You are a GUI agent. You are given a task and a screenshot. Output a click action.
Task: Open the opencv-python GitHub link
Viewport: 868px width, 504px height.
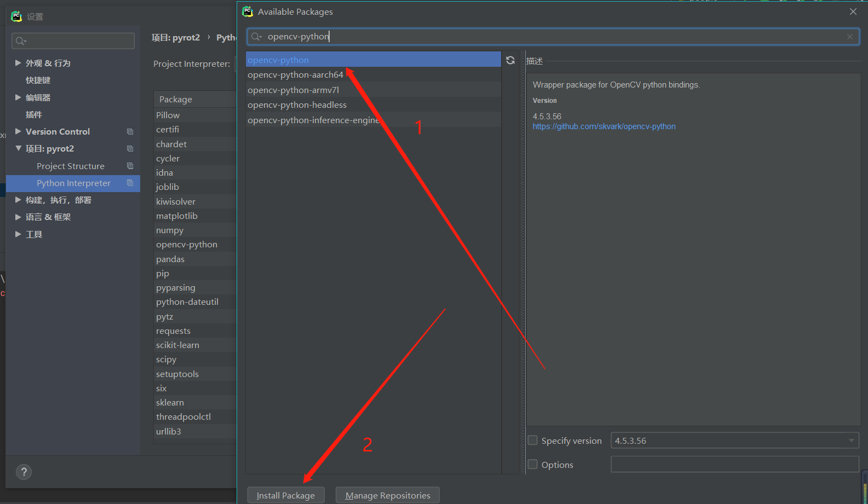click(x=604, y=126)
